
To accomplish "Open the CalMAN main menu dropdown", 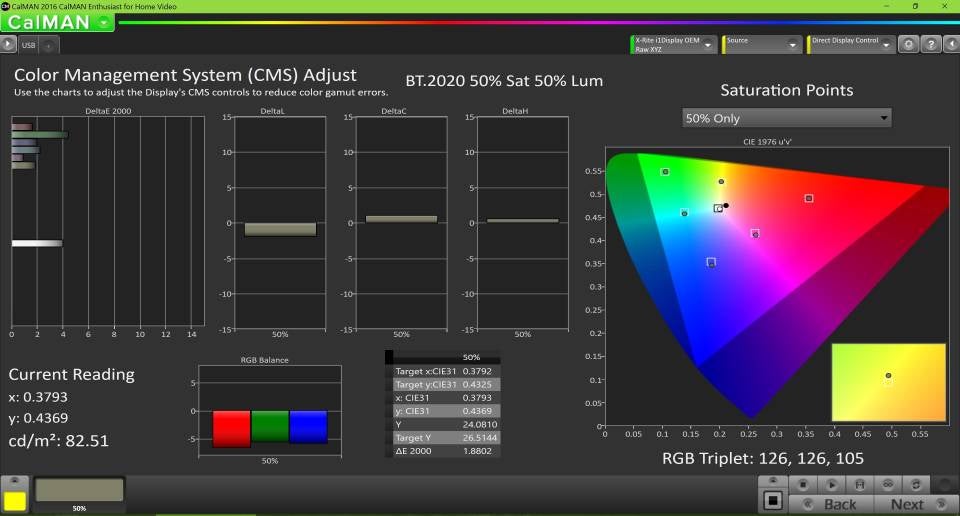I will tap(104, 23).
